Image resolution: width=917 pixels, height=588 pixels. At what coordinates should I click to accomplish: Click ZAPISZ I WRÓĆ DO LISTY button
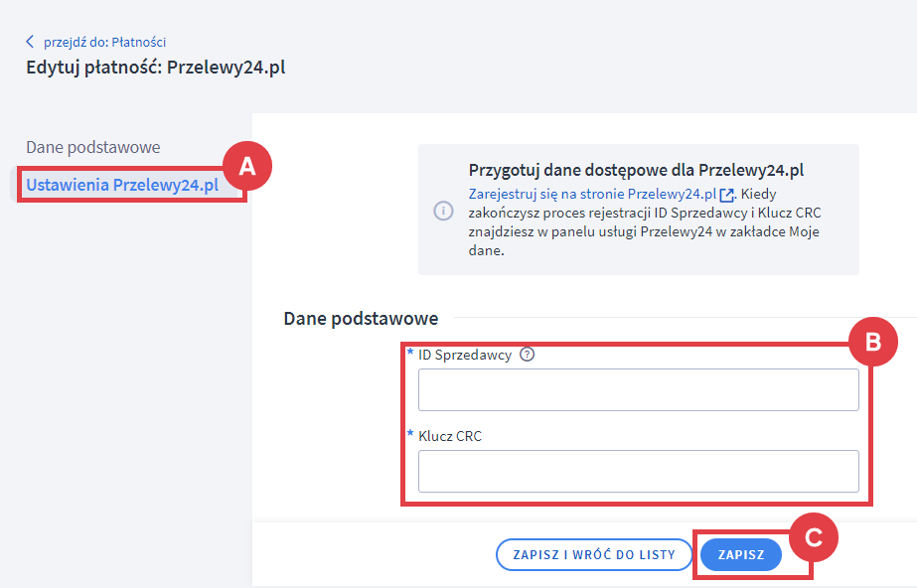click(x=594, y=554)
